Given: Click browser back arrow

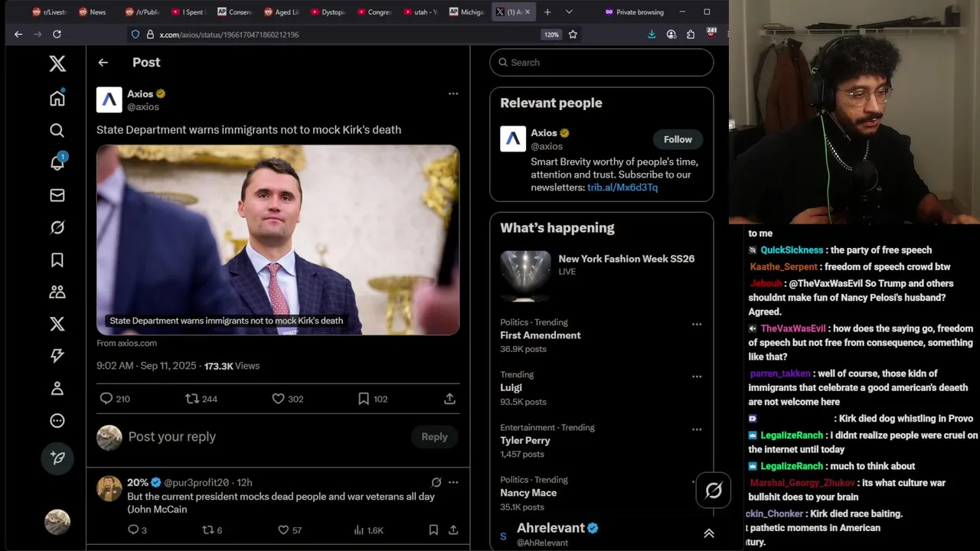Looking at the screenshot, I should tap(18, 34).
